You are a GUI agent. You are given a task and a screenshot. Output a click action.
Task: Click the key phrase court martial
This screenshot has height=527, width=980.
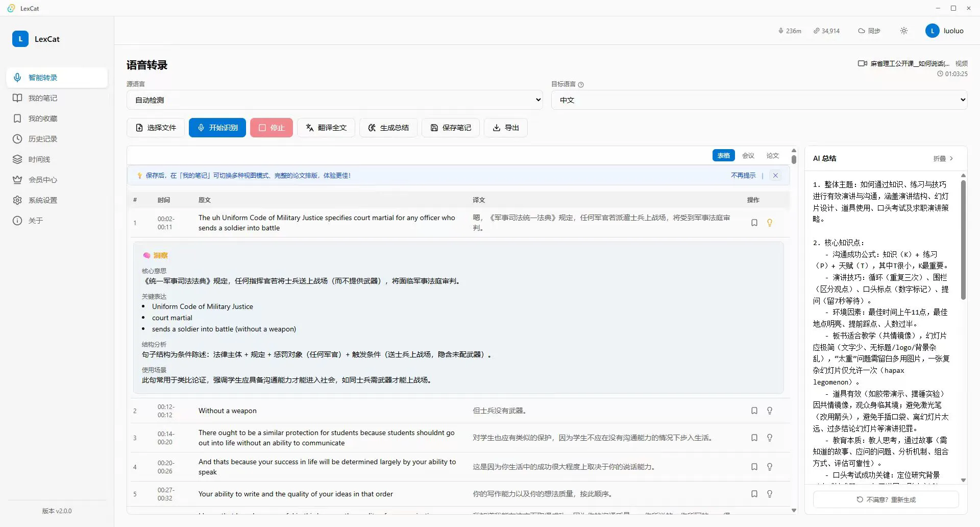pos(172,318)
